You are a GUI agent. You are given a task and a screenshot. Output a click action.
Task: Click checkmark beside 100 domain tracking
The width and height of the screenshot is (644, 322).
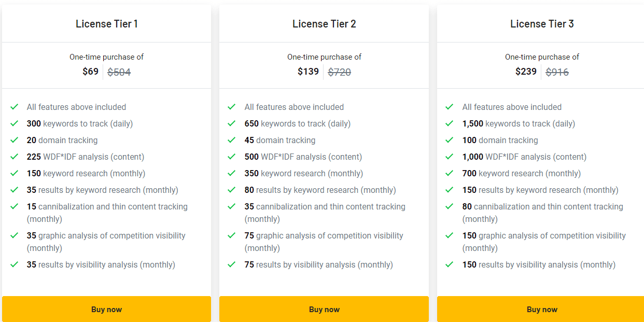[x=450, y=140]
